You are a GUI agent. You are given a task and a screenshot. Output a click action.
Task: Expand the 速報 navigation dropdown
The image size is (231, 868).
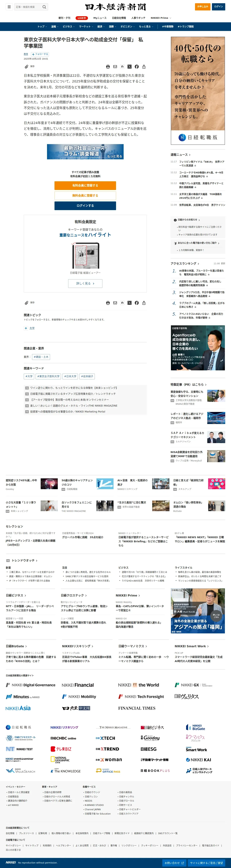[55, 27]
